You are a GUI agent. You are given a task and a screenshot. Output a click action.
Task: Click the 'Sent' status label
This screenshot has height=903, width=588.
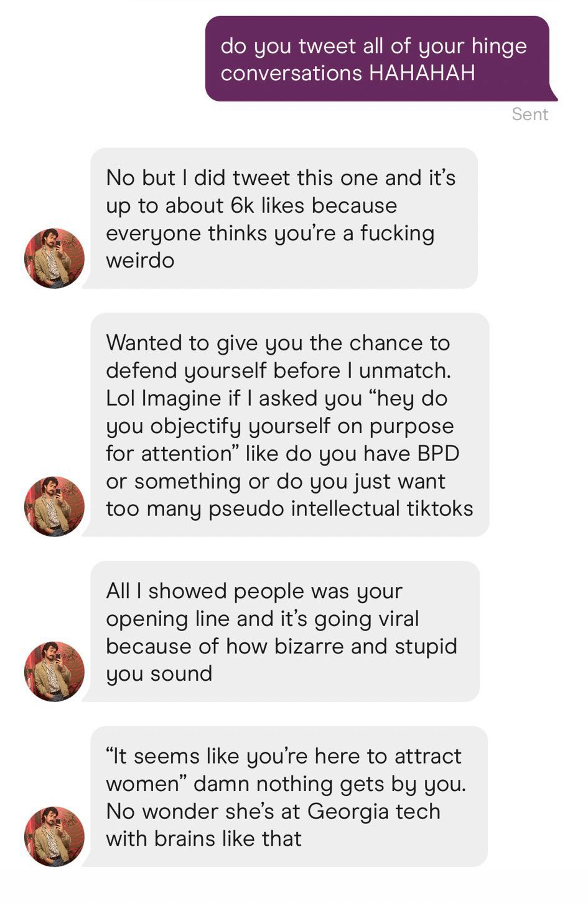(x=530, y=115)
